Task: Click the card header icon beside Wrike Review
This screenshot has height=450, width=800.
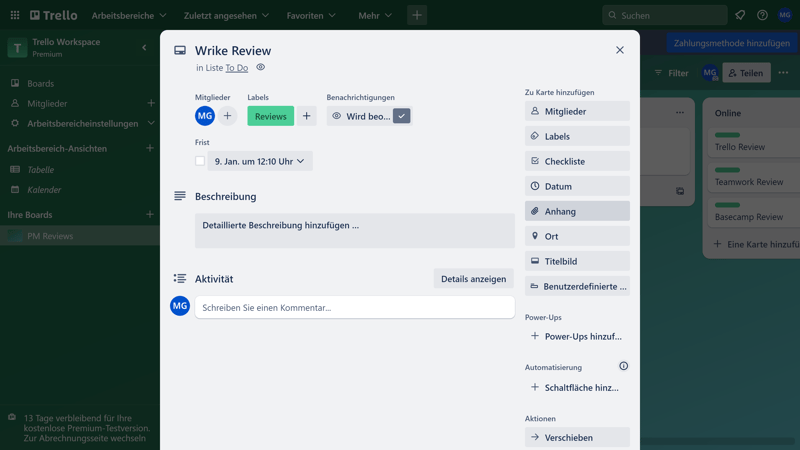Action: (180, 50)
